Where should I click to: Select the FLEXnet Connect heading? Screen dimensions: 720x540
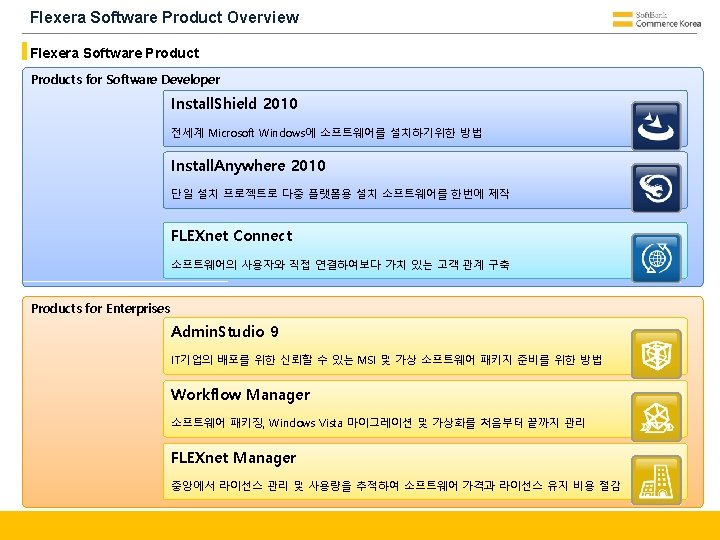(231, 236)
